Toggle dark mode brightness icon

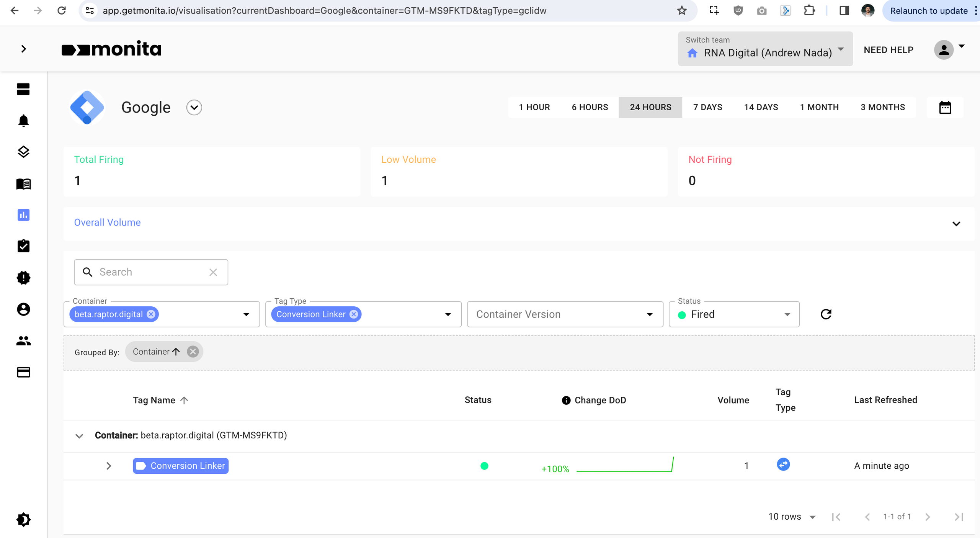click(x=23, y=520)
